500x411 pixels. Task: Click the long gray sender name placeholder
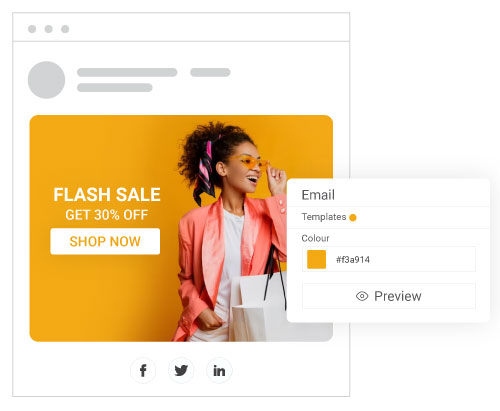pos(127,72)
